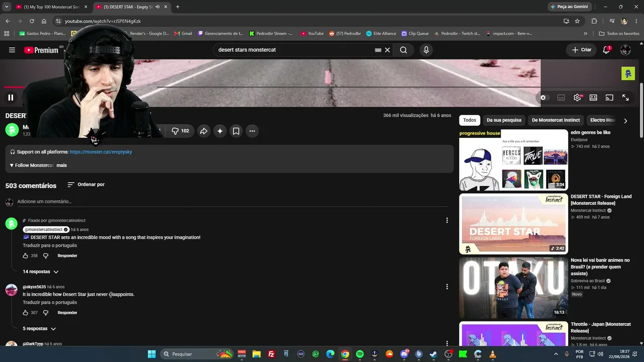Open the @monstercatinstinct channel from pinned comment
644x362 pixels.
tap(46, 229)
